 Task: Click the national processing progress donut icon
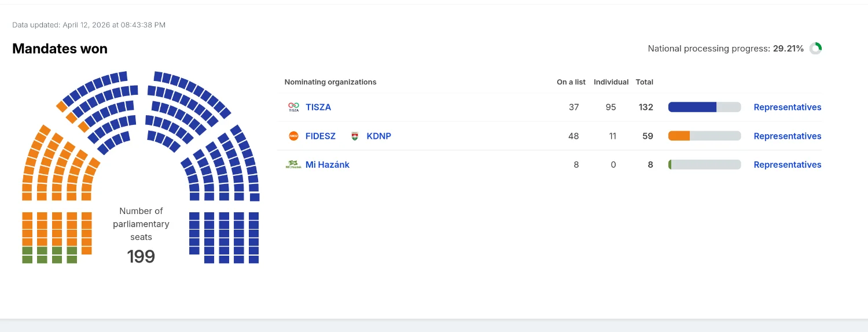(x=815, y=49)
